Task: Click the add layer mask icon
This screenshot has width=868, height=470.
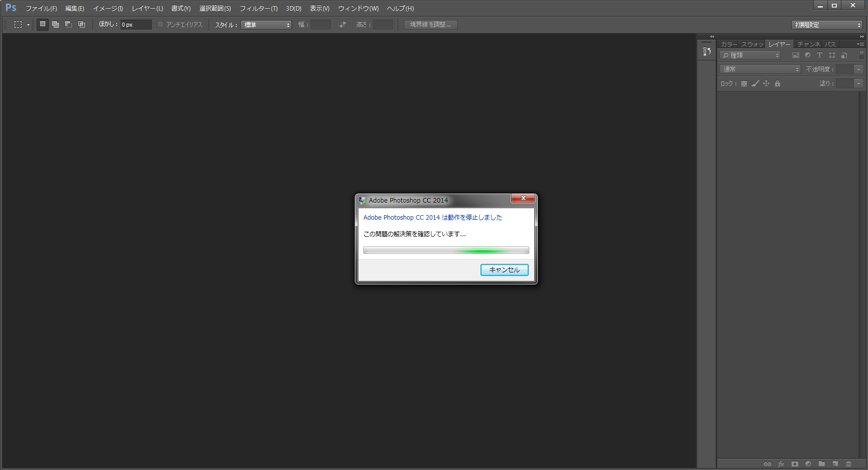Action: [795, 464]
